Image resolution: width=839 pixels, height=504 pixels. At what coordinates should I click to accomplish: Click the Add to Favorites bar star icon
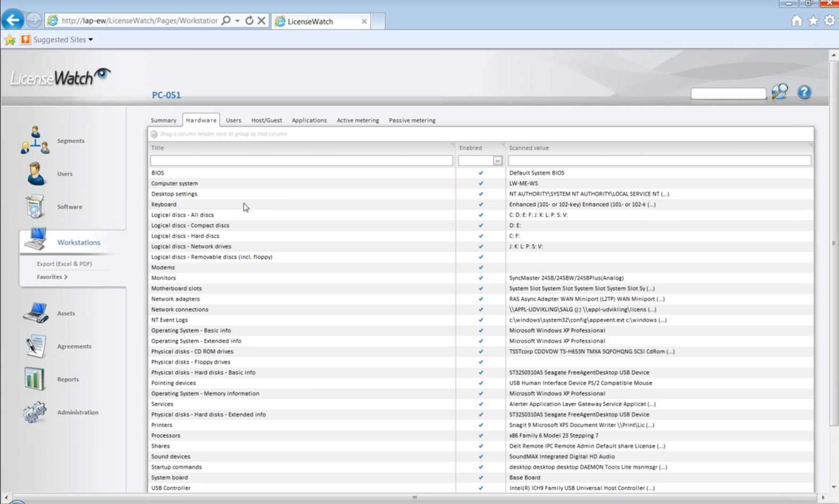pos(9,40)
